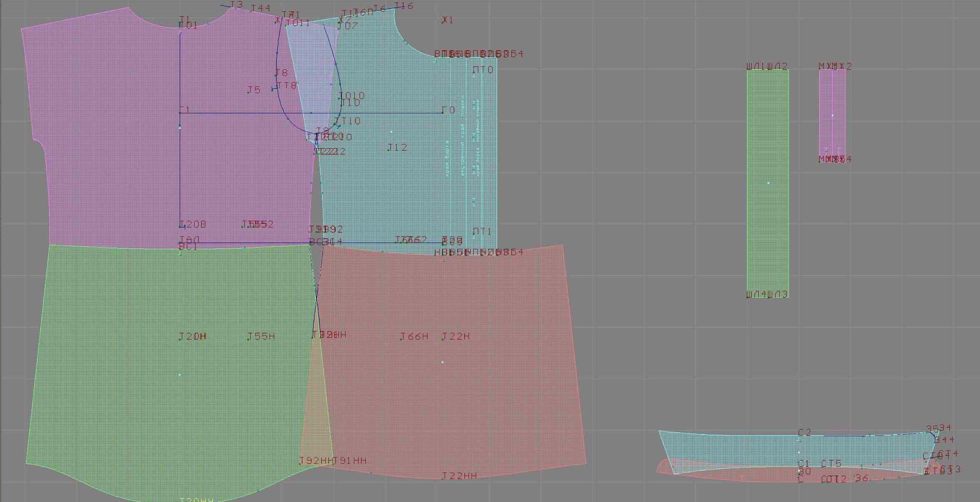Select the T16 shoulder point label

click(404, 6)
